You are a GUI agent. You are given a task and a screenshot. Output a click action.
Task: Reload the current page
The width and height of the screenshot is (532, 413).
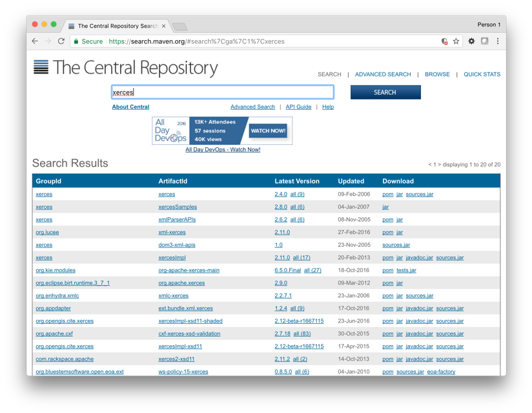[x=61, y=41]
